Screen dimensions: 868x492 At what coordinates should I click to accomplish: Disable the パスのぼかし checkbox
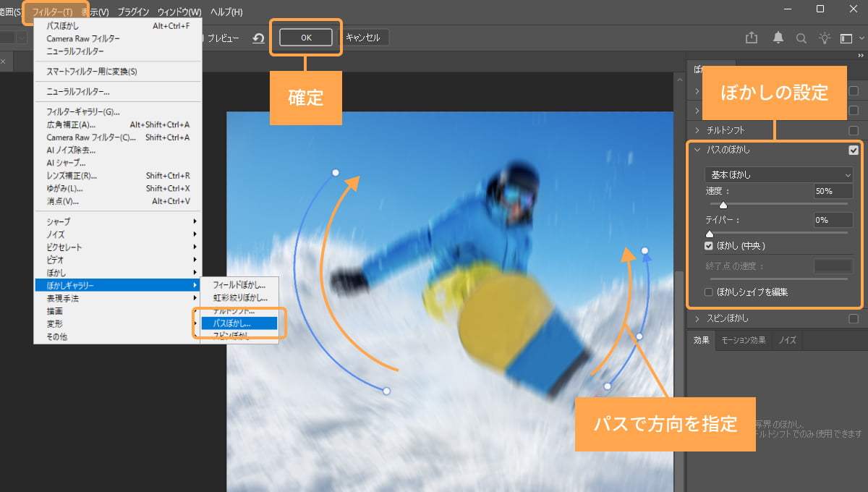tap(854, 150)
